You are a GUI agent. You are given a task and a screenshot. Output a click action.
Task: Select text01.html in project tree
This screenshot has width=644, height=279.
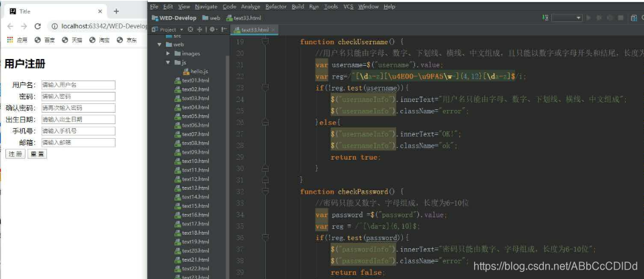[192, 80]
